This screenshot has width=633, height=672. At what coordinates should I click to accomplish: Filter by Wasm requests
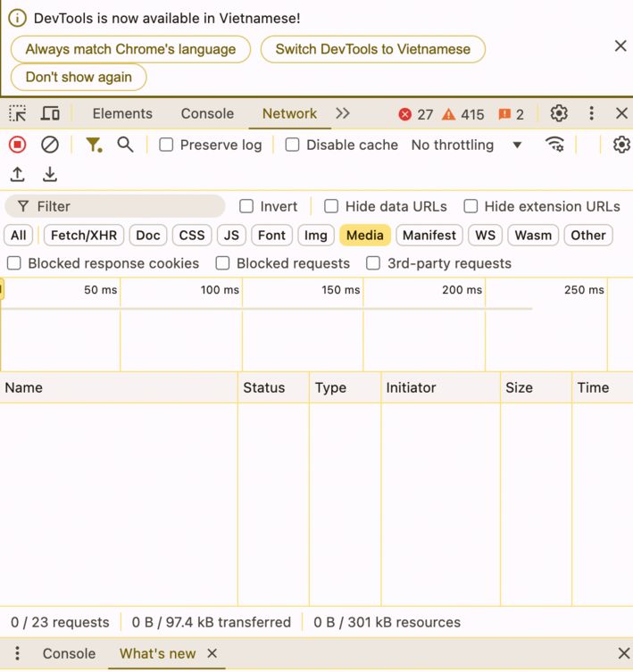[x=533, y=236]
